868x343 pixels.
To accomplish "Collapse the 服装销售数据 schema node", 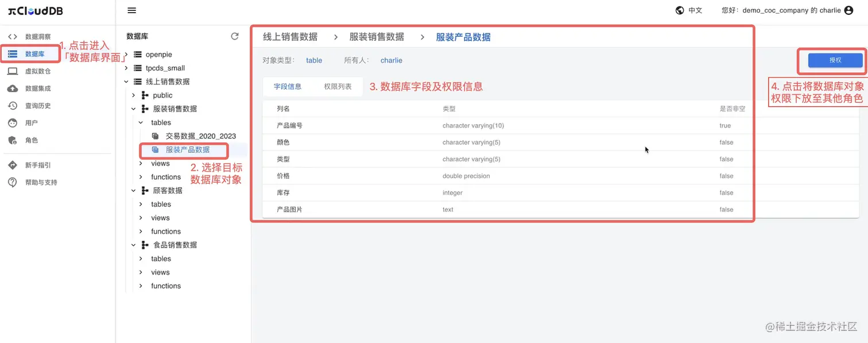I will click(134, 109).
